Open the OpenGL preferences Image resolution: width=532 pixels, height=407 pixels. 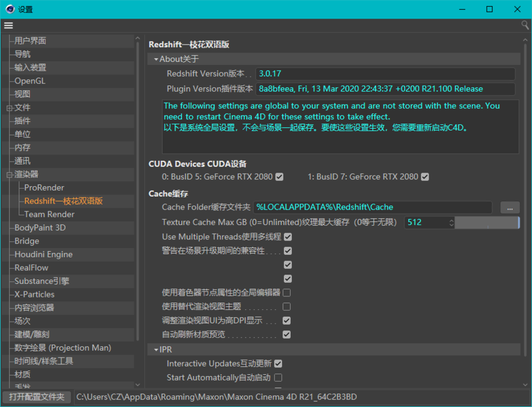[30, 81]
